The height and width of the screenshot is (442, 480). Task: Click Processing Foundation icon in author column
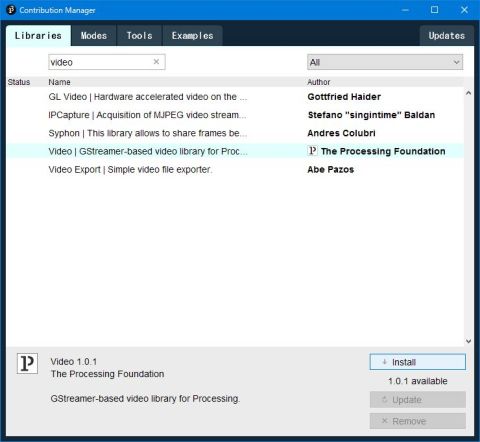click(x=312, y=151)
